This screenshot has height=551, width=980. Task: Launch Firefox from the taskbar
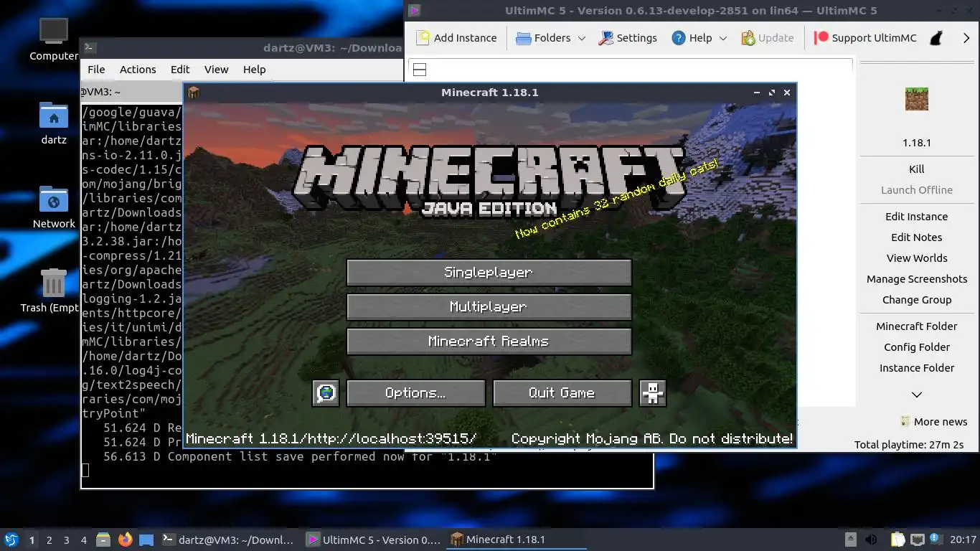pos(125,540)
